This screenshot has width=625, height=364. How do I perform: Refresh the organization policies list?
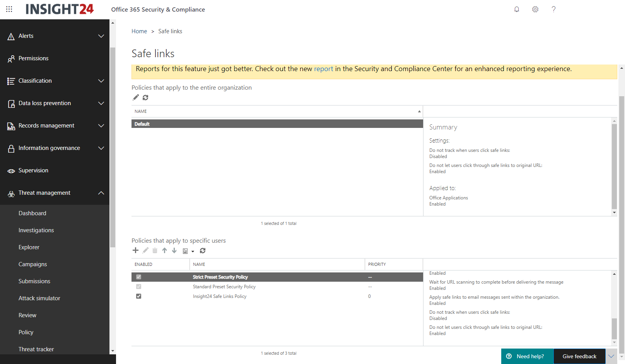145,97
